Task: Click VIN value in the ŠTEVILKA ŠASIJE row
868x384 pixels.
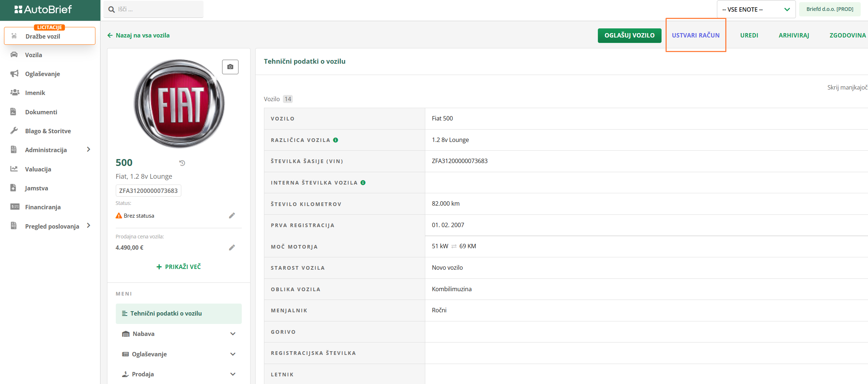Action: (459, 161)
